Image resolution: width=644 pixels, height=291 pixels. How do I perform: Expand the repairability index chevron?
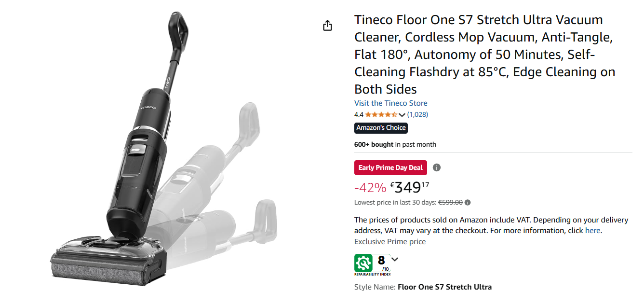395,260
